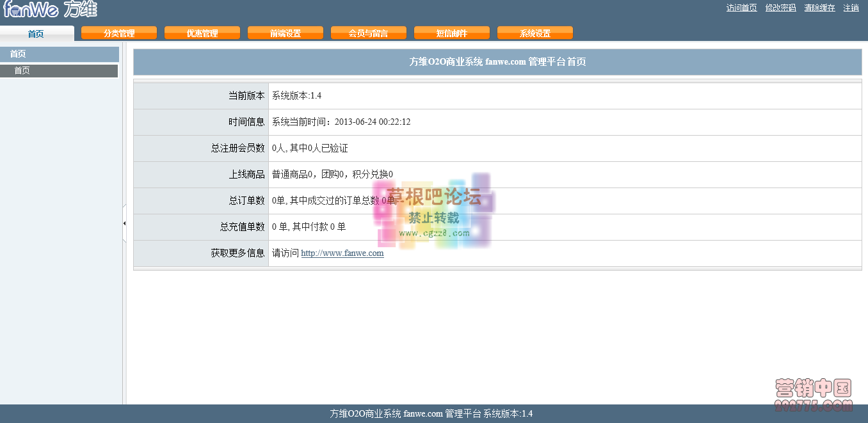The width and height of the screenshot is (868, 423).
Task: Open the 前端设置 menu
Action: [x=285, y=32]
